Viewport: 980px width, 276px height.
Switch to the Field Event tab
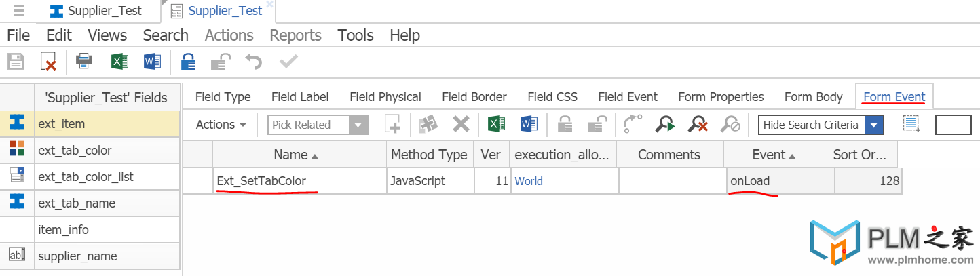pyautogui.click(x=628, y=97)
